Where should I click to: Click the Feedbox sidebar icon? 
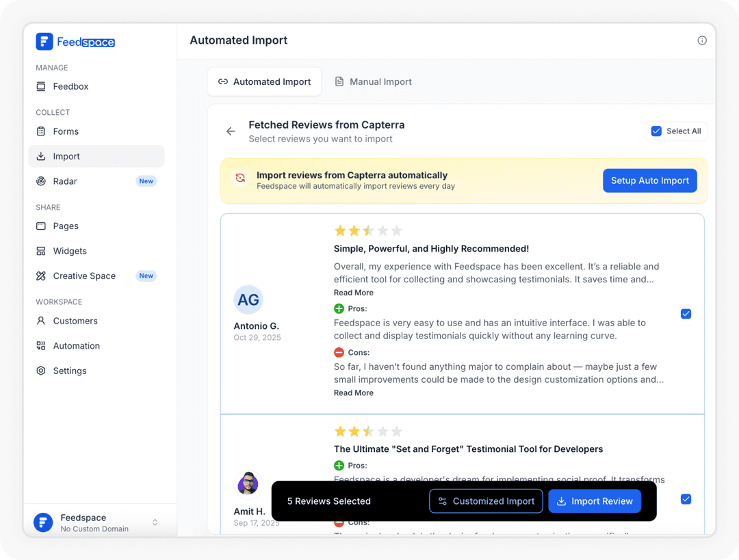(41, 86)
